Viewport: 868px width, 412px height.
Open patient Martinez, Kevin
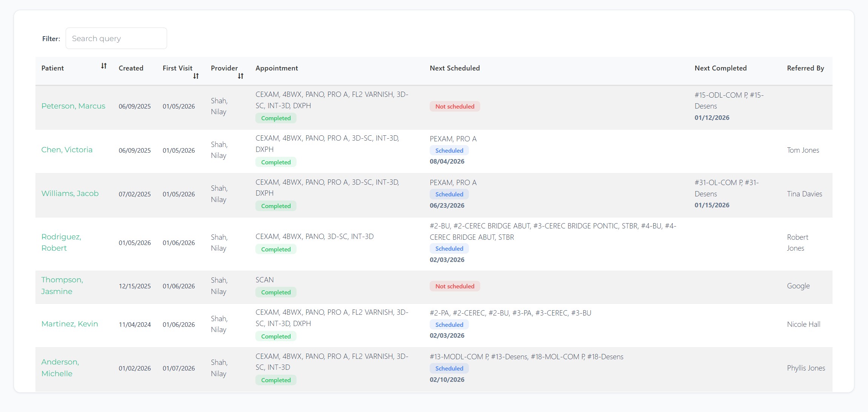click(69, 324)
